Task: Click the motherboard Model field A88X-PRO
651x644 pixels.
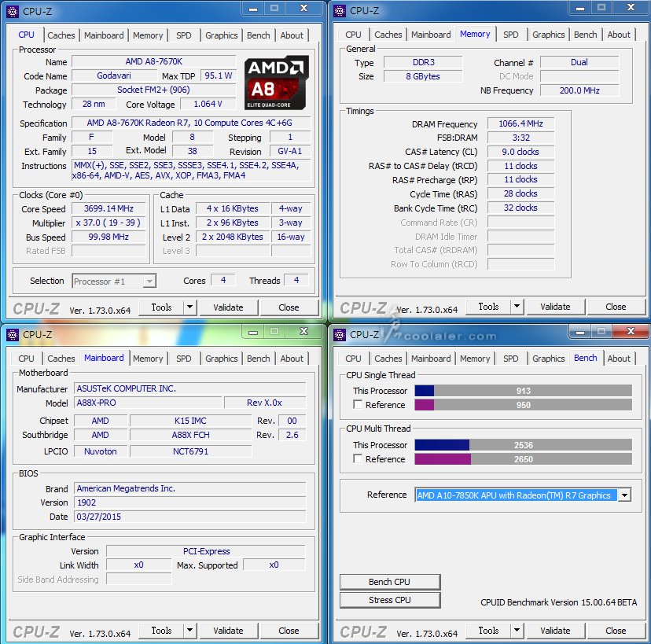Action: [148, 403]
